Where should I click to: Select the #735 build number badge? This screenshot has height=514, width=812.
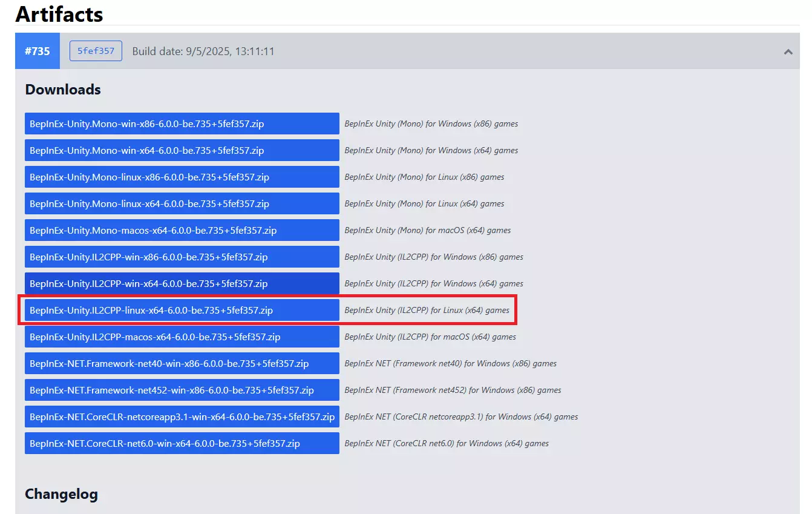click(38, 51)
